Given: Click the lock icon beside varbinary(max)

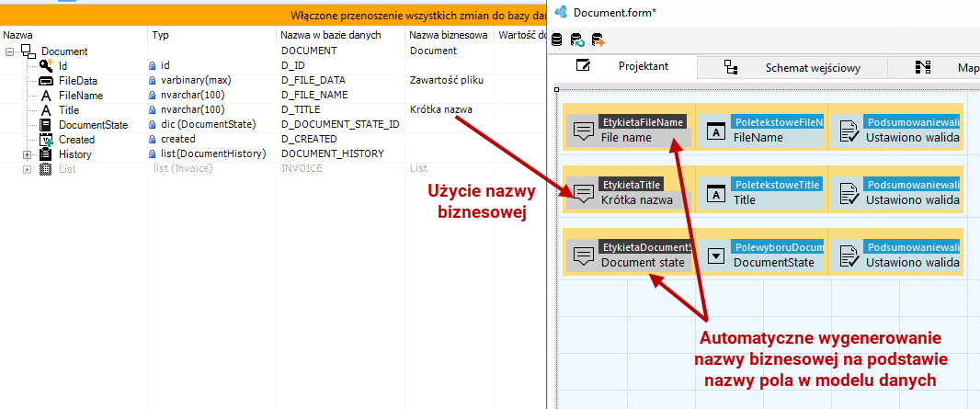Looking at the screenshot, I should (152, 81).
